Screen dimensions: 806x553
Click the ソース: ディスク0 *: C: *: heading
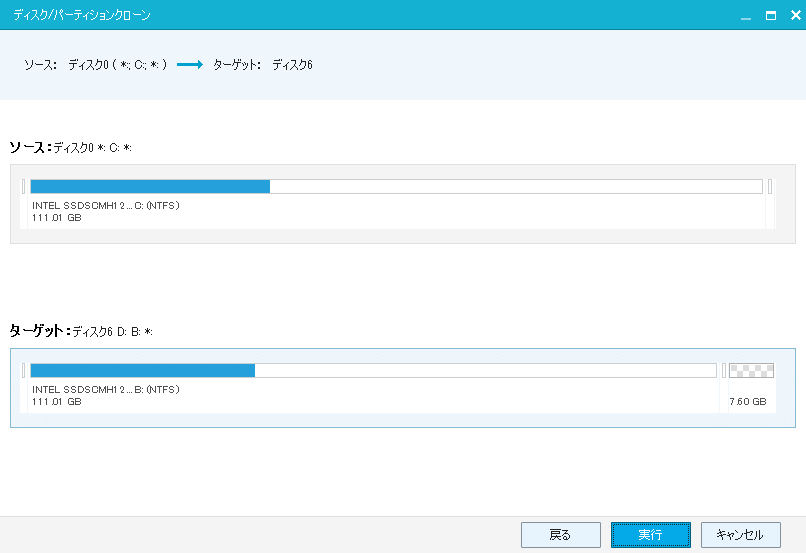(x=71, y=148)
